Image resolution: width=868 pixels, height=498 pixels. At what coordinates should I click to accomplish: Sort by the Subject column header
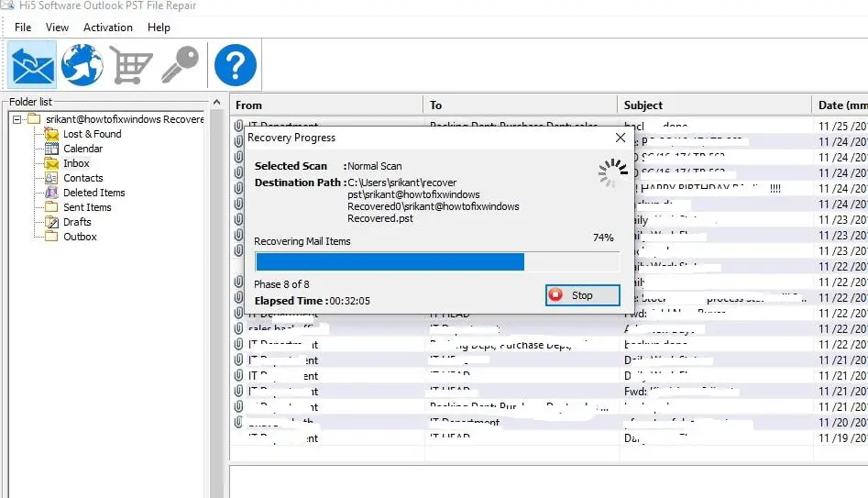[x=715, y=105]
